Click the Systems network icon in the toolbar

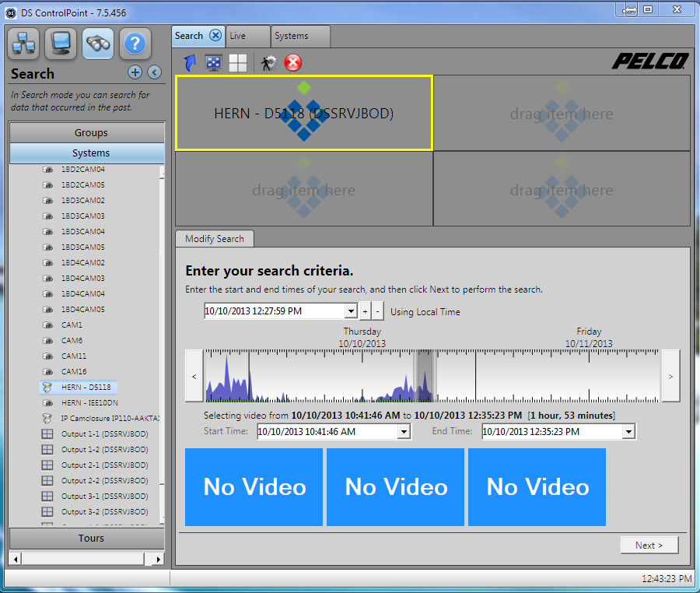pyautogui.click(x=23, y=44)
